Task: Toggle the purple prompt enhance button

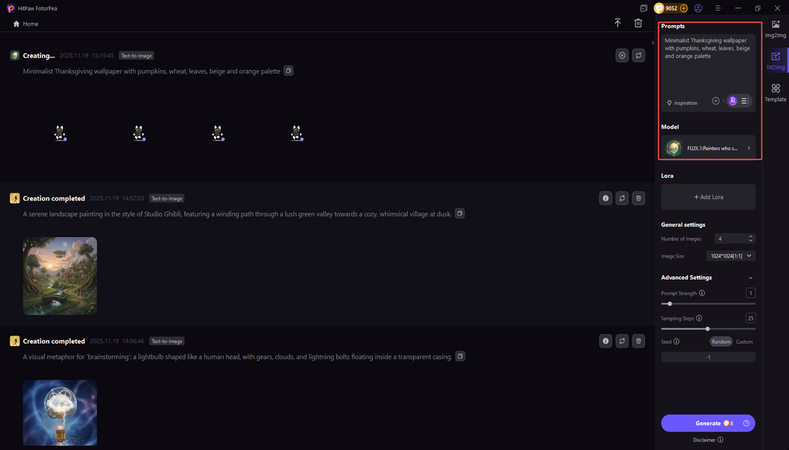Action: [x=733, y=101]
